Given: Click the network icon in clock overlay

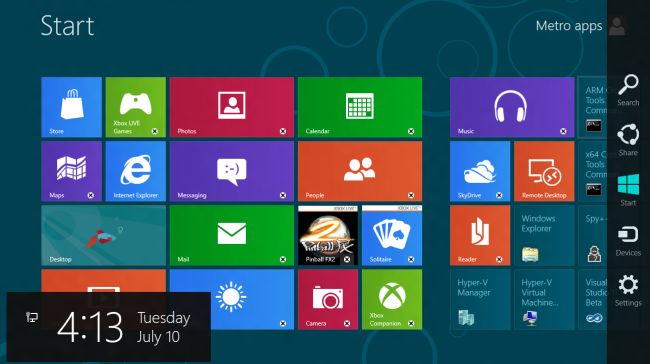Looking at the screenshot, I should (x=32, y=318).
